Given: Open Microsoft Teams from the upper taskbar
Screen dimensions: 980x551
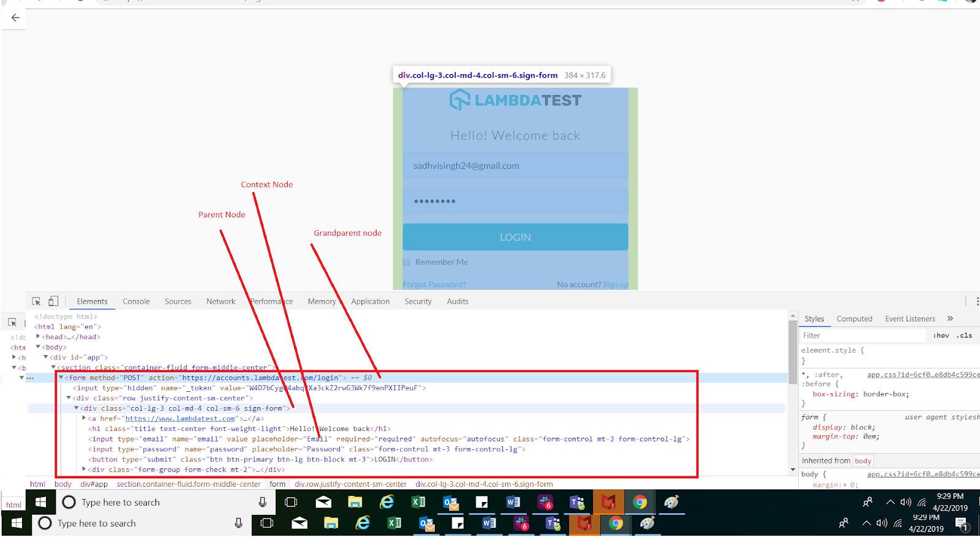Looking at the screenshot, I should [x=577, y=503].
